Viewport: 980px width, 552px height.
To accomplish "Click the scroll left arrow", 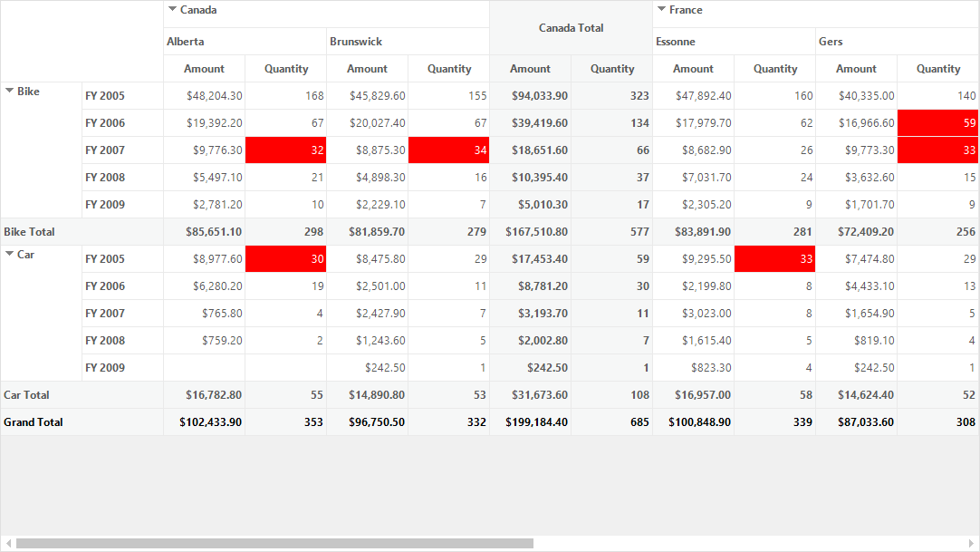I will click(8, 543).
